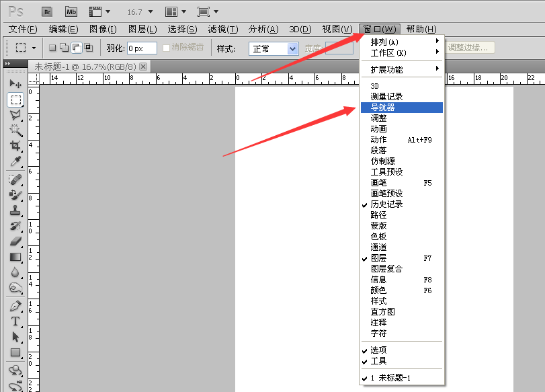Click the New selection mode icon
This screenshot has width=545, height=392.
pyautogui.click(x=52, y=48)
